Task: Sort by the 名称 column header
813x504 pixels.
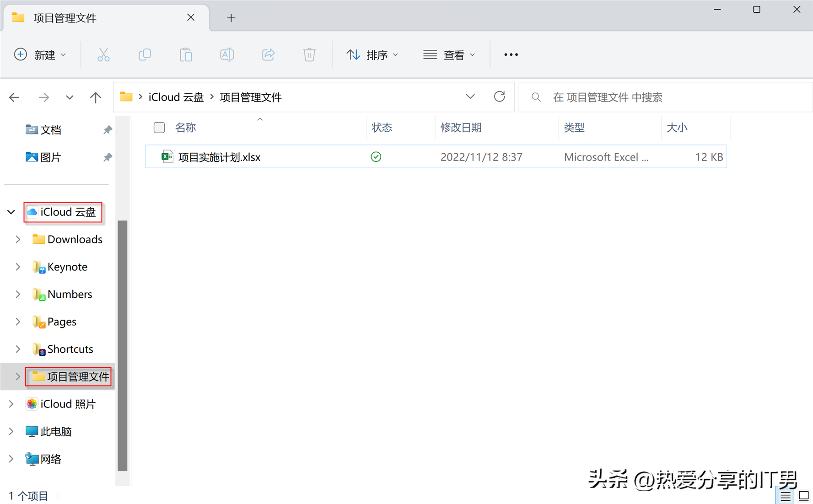Action: coord(186,128)
